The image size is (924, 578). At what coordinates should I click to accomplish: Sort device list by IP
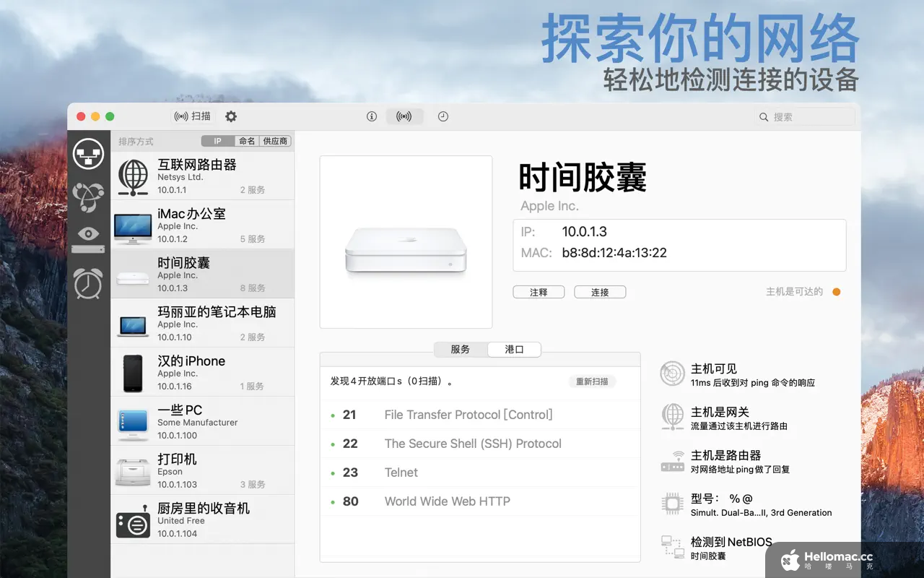pyautogui.click(x=218, y=141)
